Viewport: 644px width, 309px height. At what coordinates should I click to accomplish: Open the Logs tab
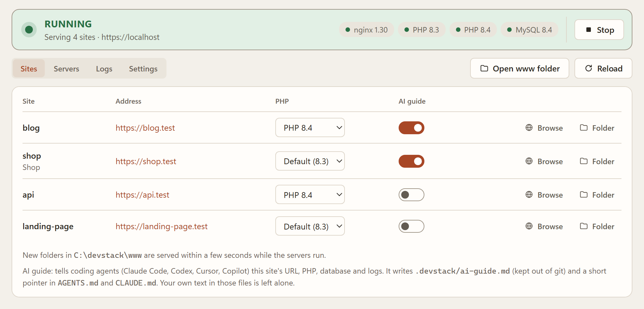[104, 69]
